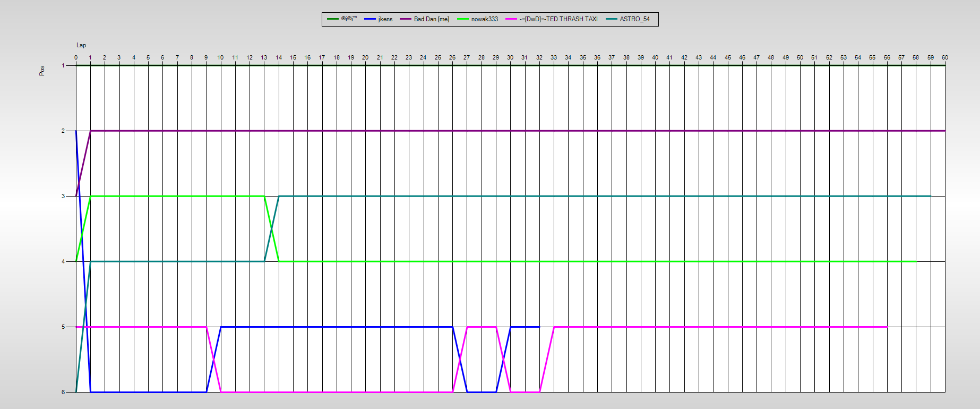Click the purple Bad Dan legend color line
The image size is (980, 409).
coord(406,19)
